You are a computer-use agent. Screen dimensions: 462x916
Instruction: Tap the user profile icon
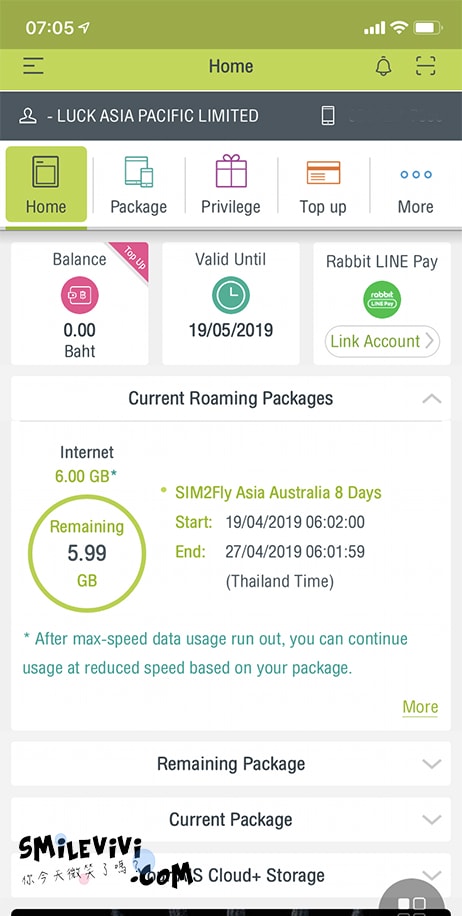tap(27, 116)
